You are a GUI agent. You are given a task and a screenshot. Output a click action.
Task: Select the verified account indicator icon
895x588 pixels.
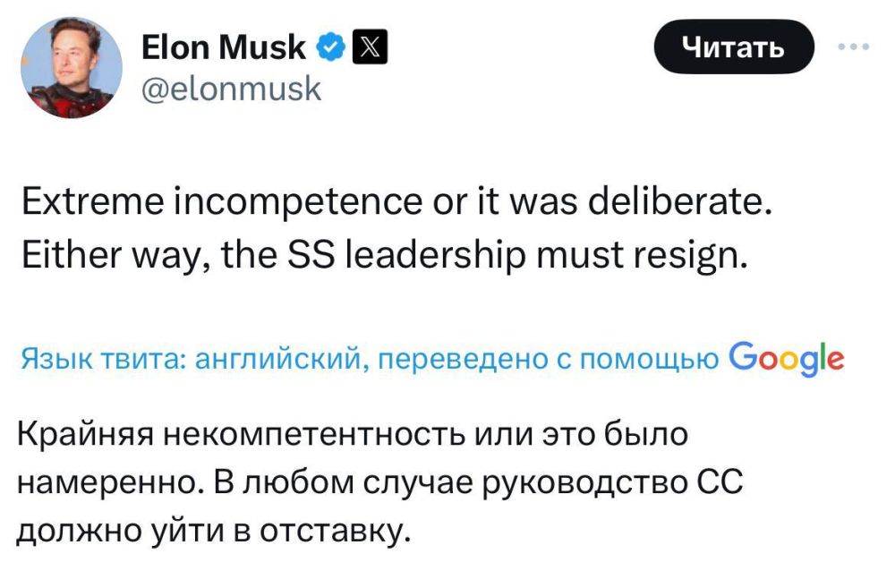click(332, 46)
